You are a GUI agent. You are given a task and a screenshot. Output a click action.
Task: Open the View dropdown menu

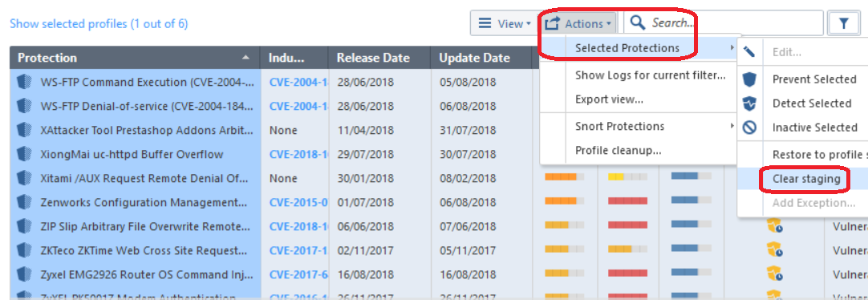[x=505, y=23]
